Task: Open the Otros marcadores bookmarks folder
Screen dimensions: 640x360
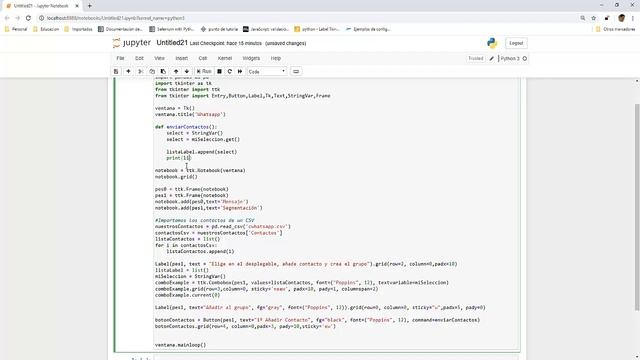Action: [x=615, y=29]
